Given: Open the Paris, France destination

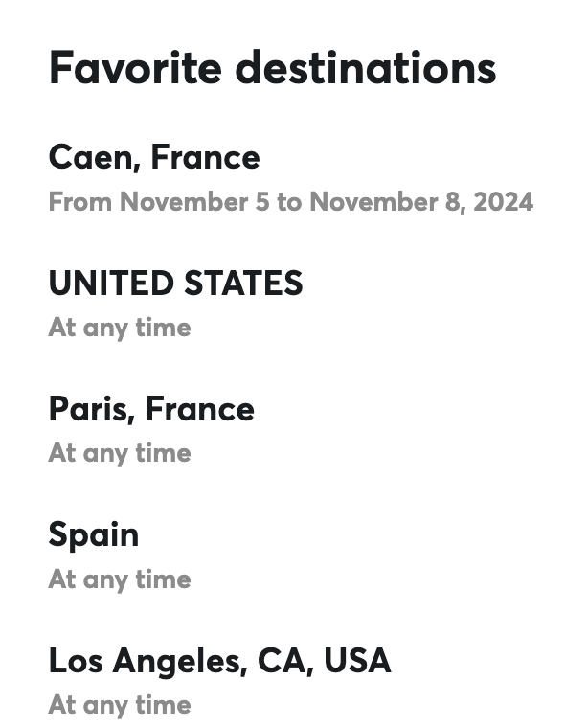Looking at the screenshot, I should pos(151,409).
